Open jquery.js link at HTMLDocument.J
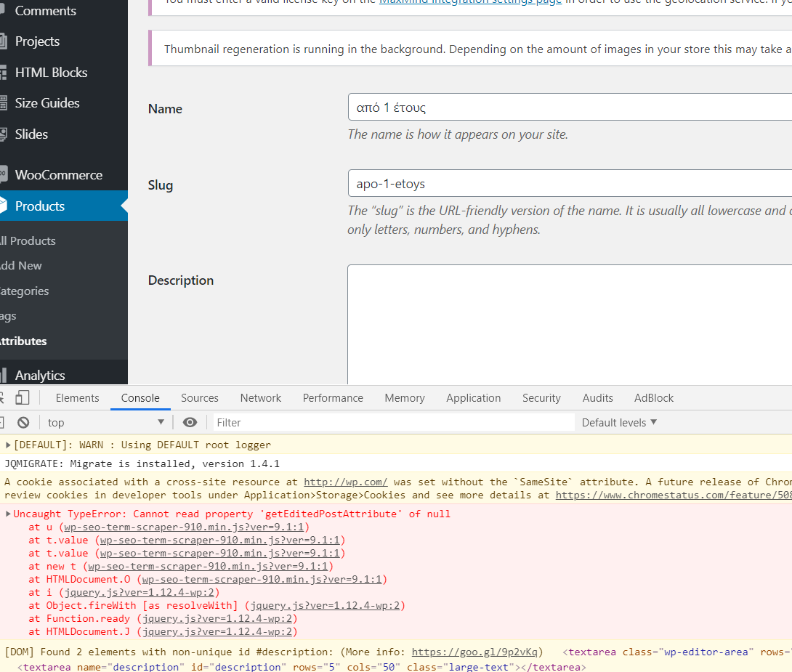This screenshot has height=672, width=792. [217, 632]
